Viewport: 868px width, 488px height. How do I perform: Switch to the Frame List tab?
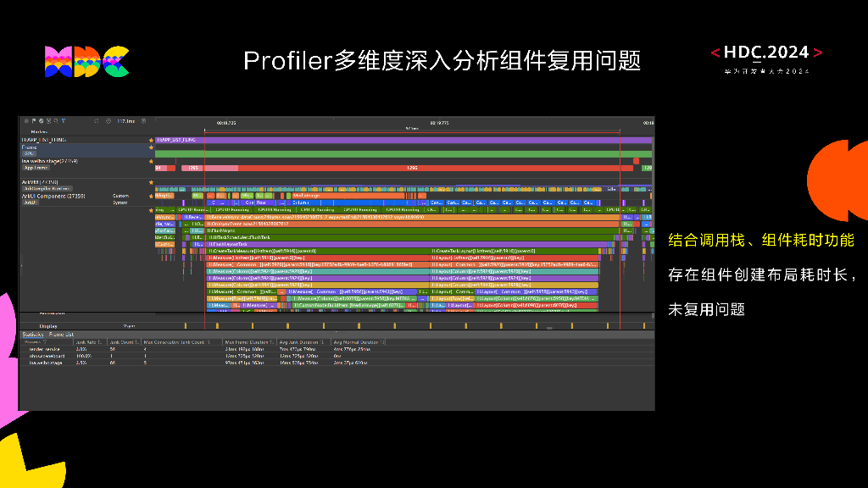pyautogui.click(x=61, y=333)
